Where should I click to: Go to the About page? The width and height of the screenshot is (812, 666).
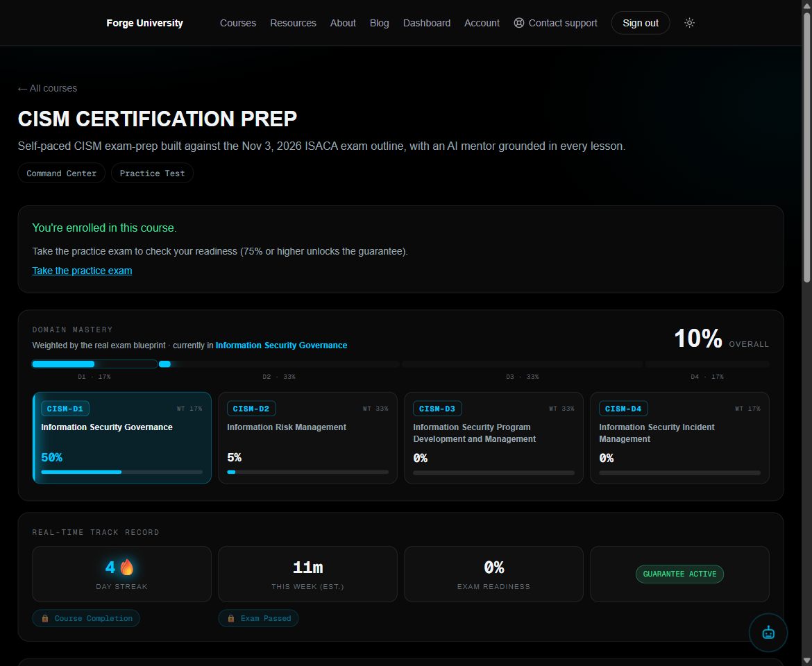pyautogui.click(x=343, y=24)
